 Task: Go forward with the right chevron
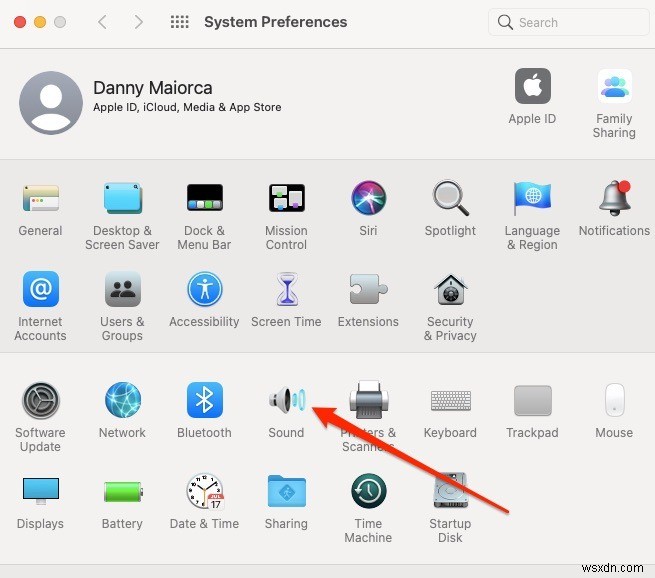pyautogui.click(x=139, y=22)
